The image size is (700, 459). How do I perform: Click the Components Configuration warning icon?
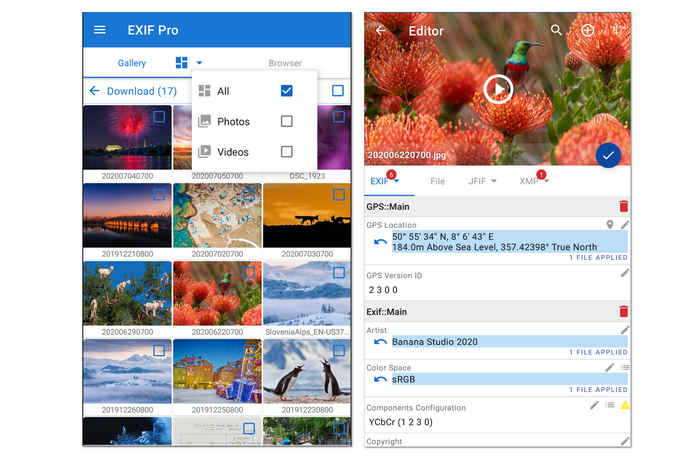pos(625,405)
